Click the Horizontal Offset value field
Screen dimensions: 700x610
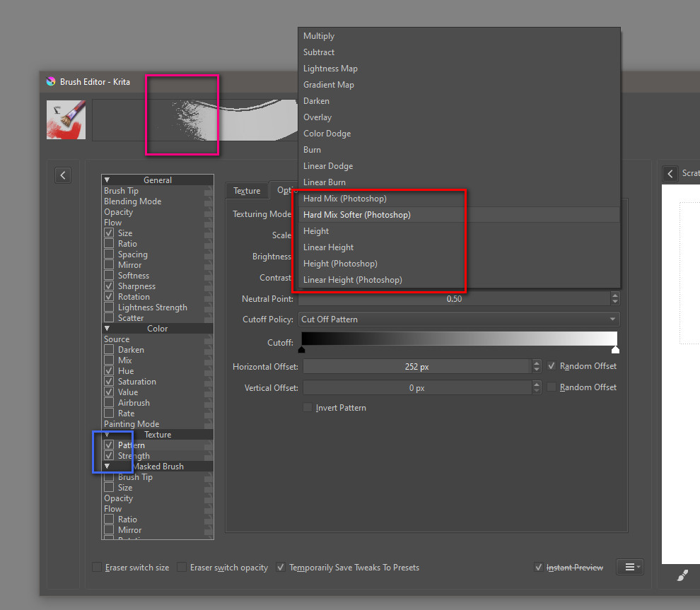point(417,366)
